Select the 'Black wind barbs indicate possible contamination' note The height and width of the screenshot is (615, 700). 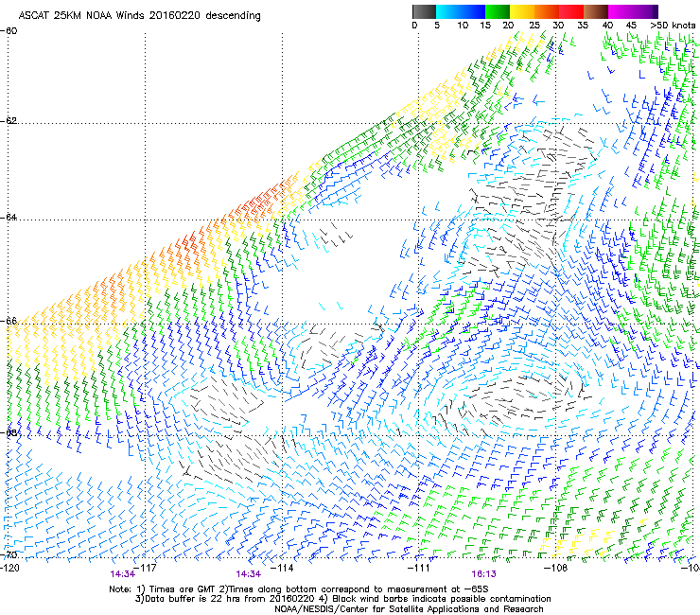(x=434, y=599)
